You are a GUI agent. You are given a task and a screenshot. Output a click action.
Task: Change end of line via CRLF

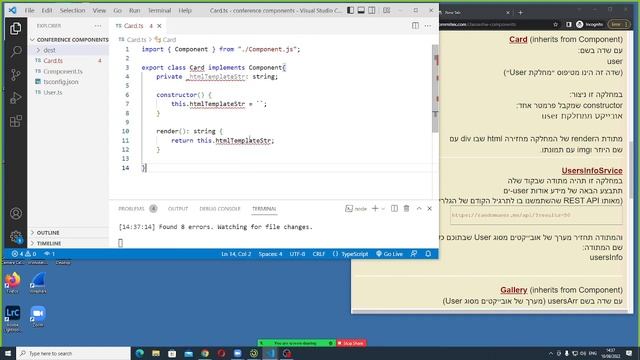click(318, 254)
